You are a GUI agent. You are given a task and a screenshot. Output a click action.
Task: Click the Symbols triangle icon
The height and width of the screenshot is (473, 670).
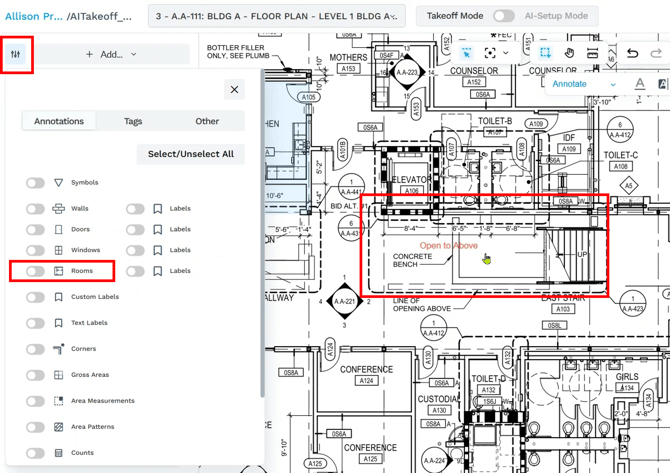point(59,182)
